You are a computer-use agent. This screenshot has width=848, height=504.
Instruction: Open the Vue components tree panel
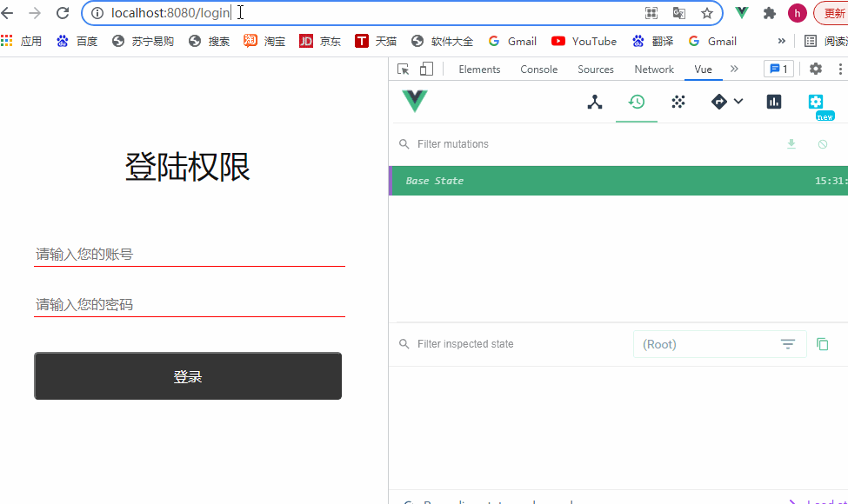[594, 102]
